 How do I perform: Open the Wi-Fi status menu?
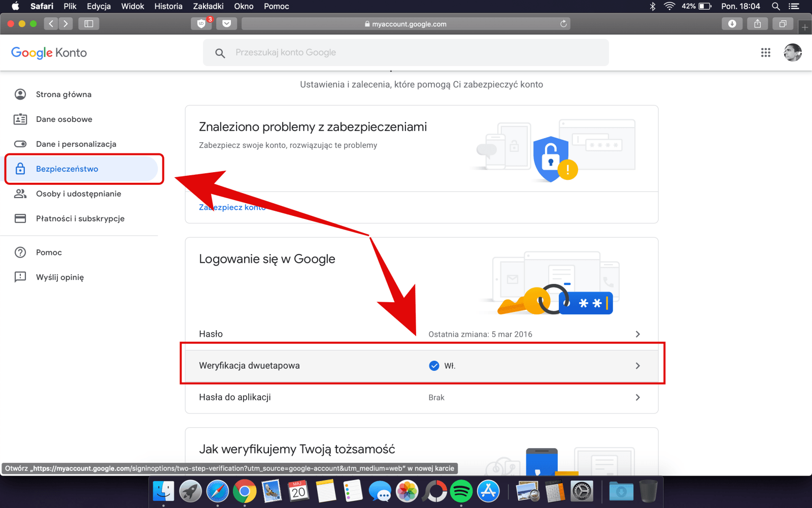point(670,6)
